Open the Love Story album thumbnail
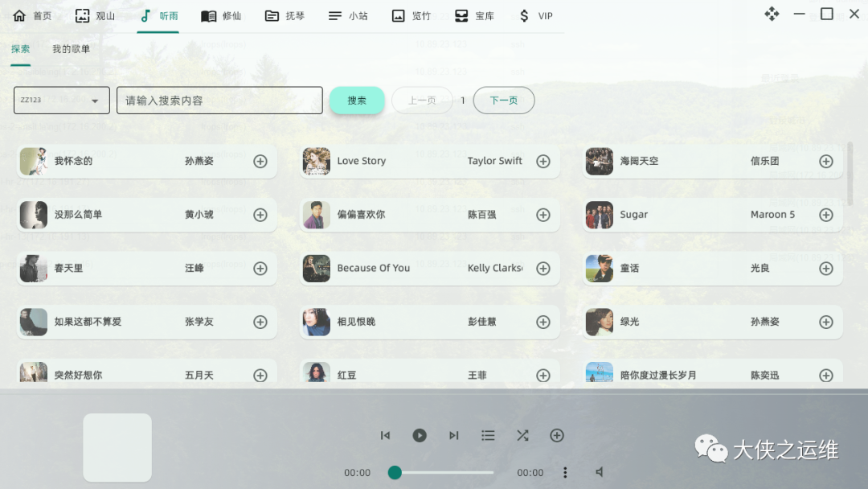This screenshot has width=868, height=489. (317, 161)
